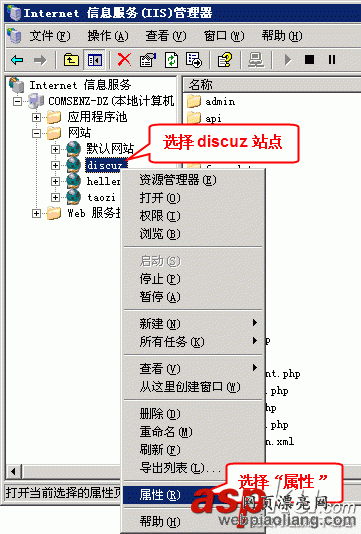Click the globe icon of 默认网站
The height and width of the screenshot is (534, 361).
(x=74, y=148)
